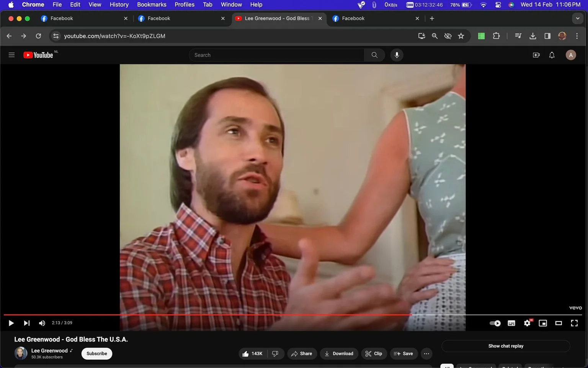Enter full screen mode
588x368 pixels.
pos(574,323)
